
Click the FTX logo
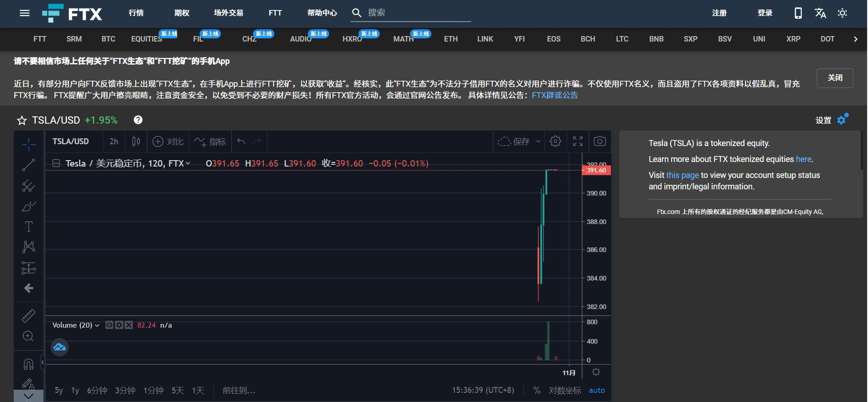pyautogui.click(x=72, y=13)
